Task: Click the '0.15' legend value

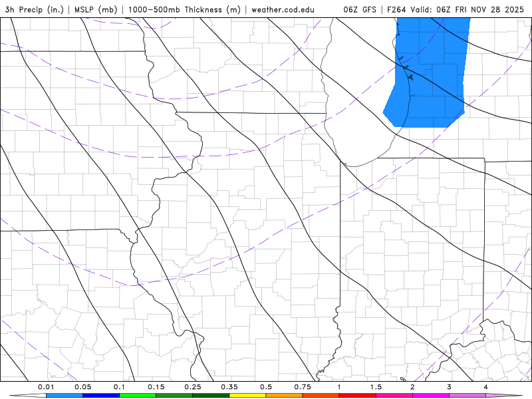Action: pyautogui.click(x=156, y=387)
